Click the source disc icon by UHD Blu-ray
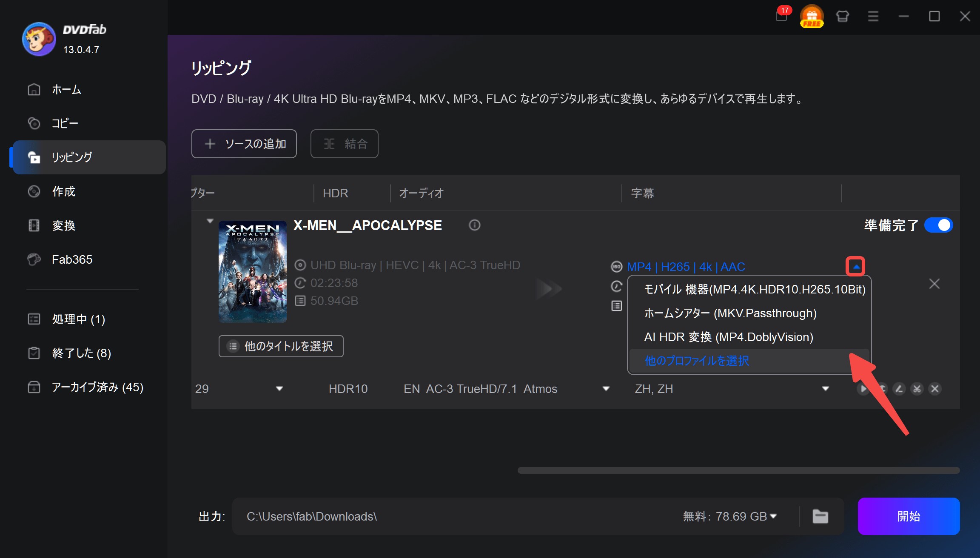Screen dimensions: 980x558 coord(300,265)
